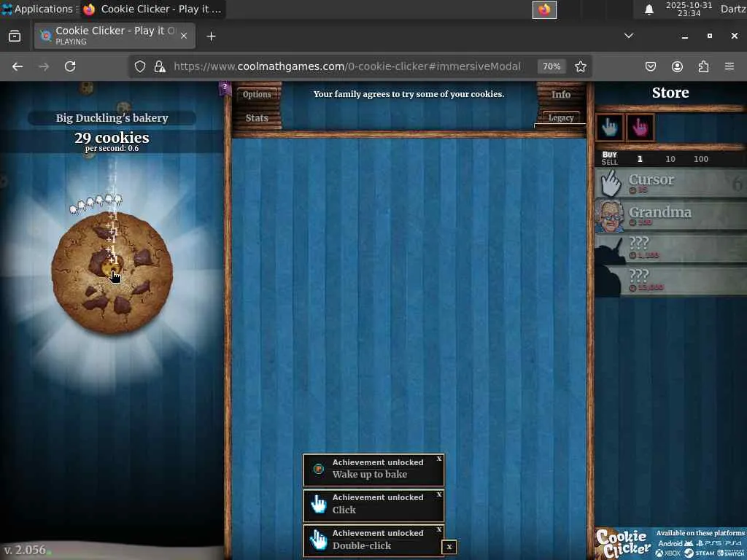Reset the 70% zoom level indicator
This screenshot has height=560, width=747.
(551, 66)
